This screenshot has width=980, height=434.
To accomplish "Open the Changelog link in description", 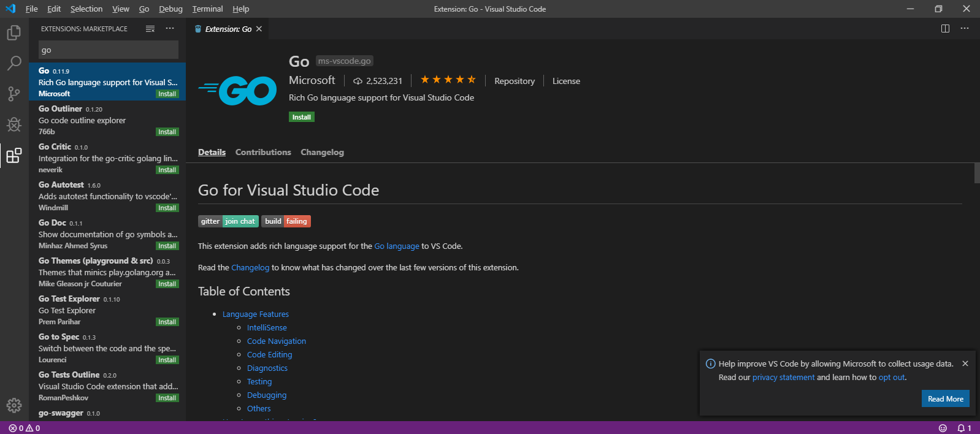I will click(x=250, y=267).
